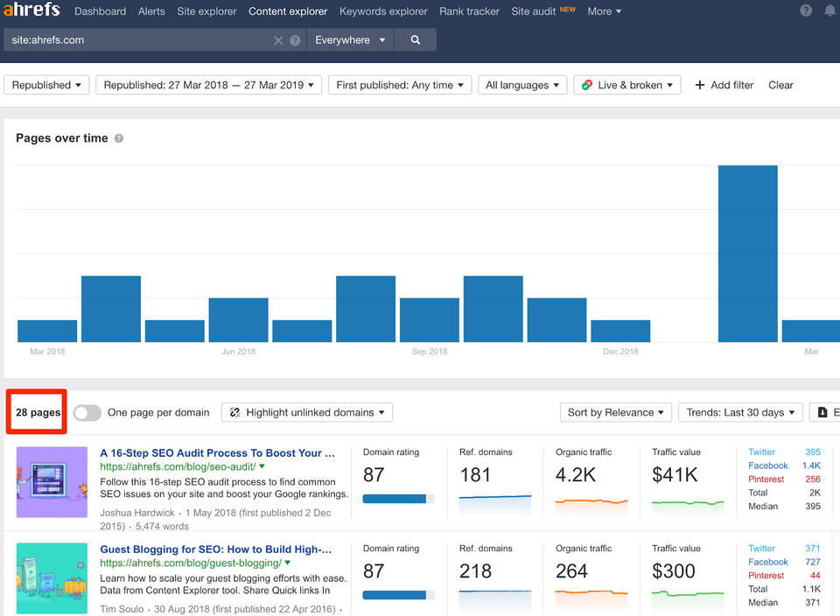
Task: Toggle One page per domain switch
Action: [87, 413]
